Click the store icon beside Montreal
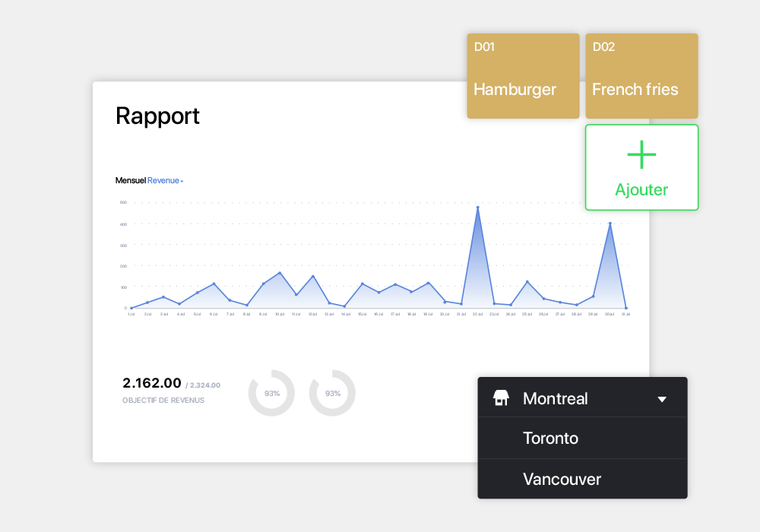This screenshot has width=760, height=532. (501, 398)
